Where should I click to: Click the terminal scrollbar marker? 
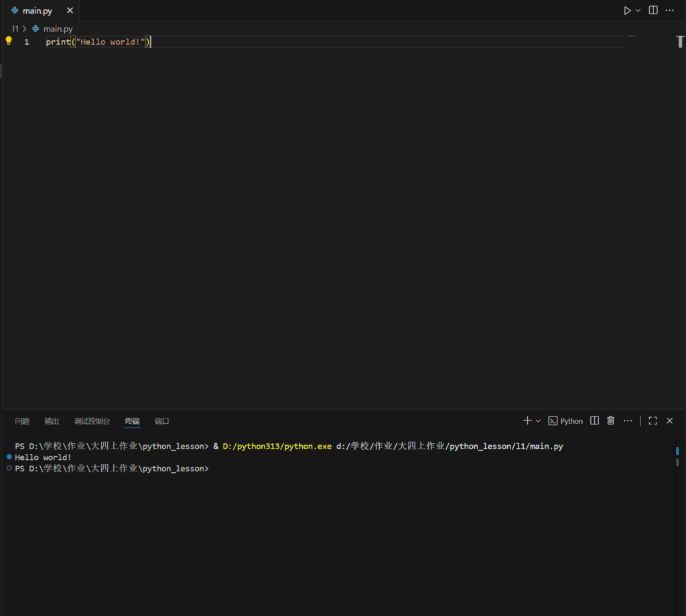pyautogui.click(x=677, y=451)
